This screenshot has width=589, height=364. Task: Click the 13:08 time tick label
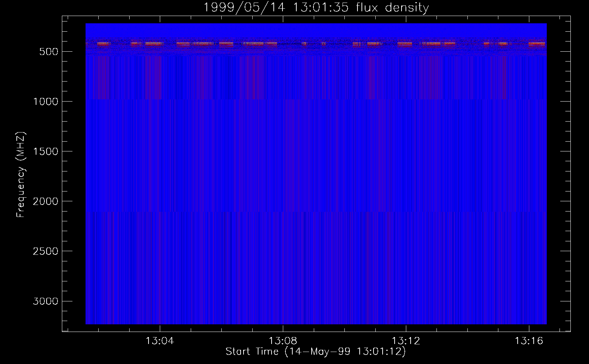(x=283, y=341)
